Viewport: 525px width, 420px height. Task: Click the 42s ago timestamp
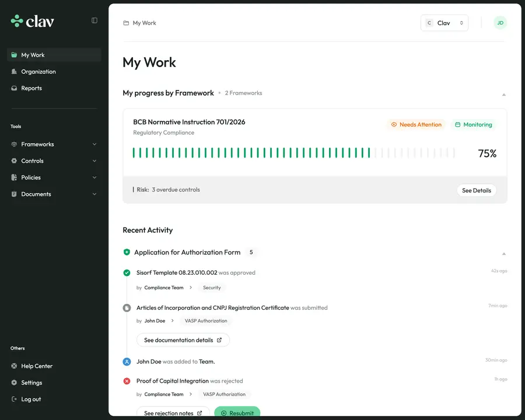[499, 271]
